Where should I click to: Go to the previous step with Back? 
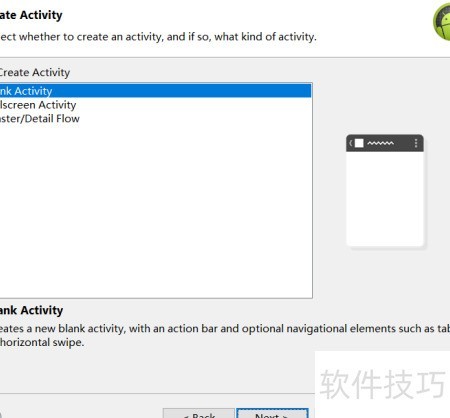[x=199, y=413]
